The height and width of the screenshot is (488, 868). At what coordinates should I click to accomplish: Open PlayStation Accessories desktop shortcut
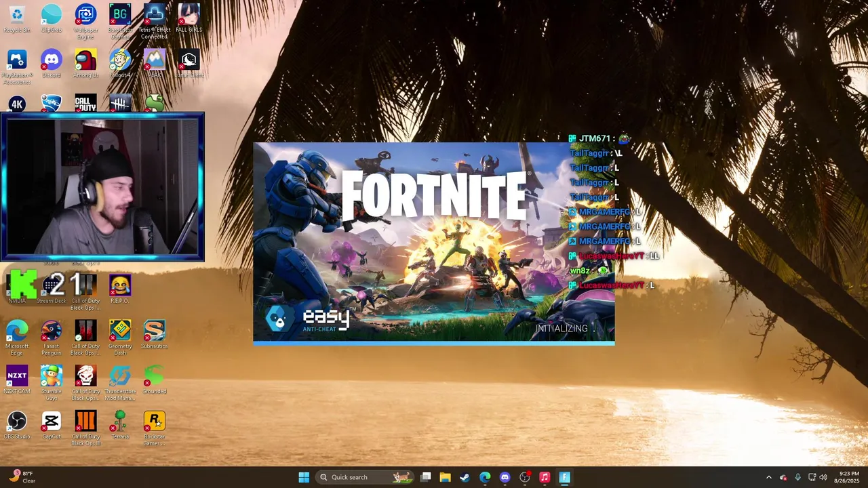tap(17, 66)
